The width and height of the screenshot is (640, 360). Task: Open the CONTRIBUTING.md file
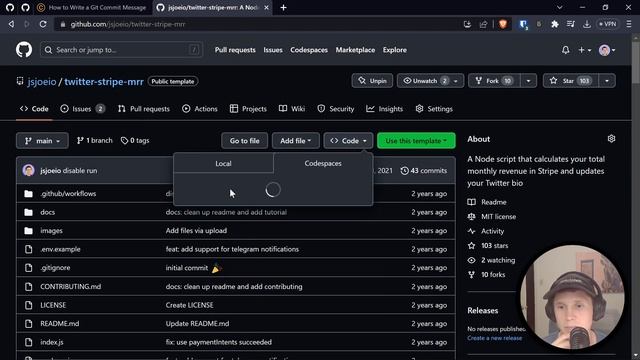[x=71, y=287]
